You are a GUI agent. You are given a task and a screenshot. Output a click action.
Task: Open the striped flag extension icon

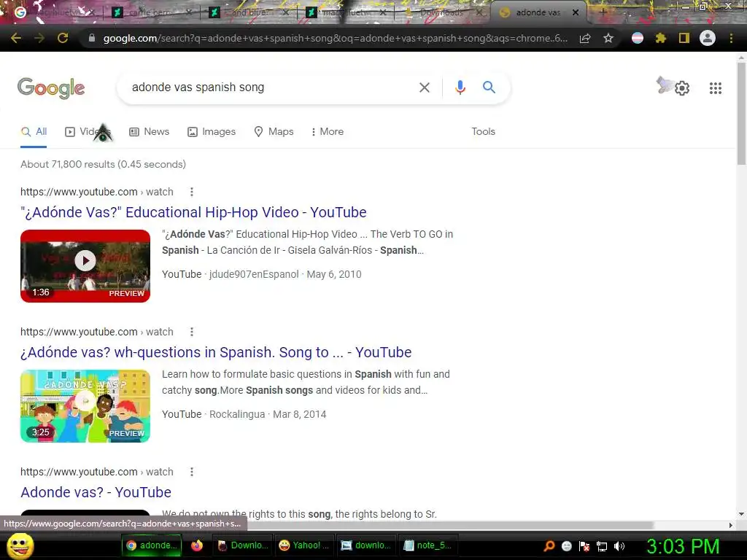tap(638, 38)
